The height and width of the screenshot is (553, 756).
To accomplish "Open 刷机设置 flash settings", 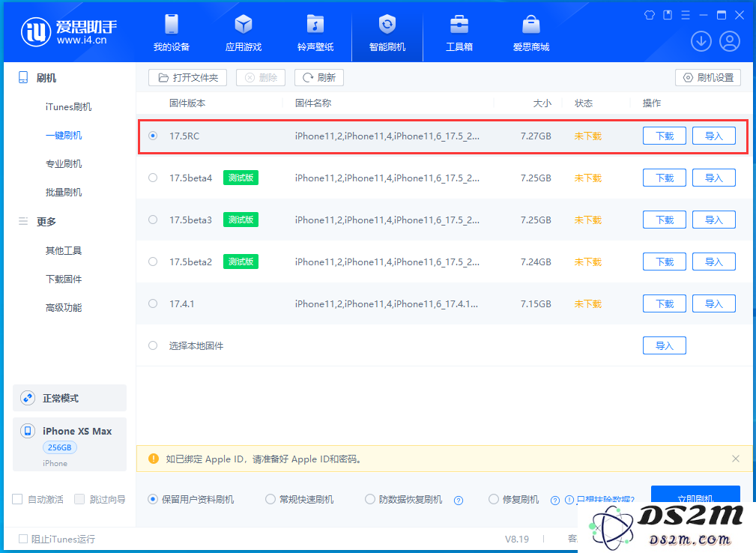I will 708,78.
